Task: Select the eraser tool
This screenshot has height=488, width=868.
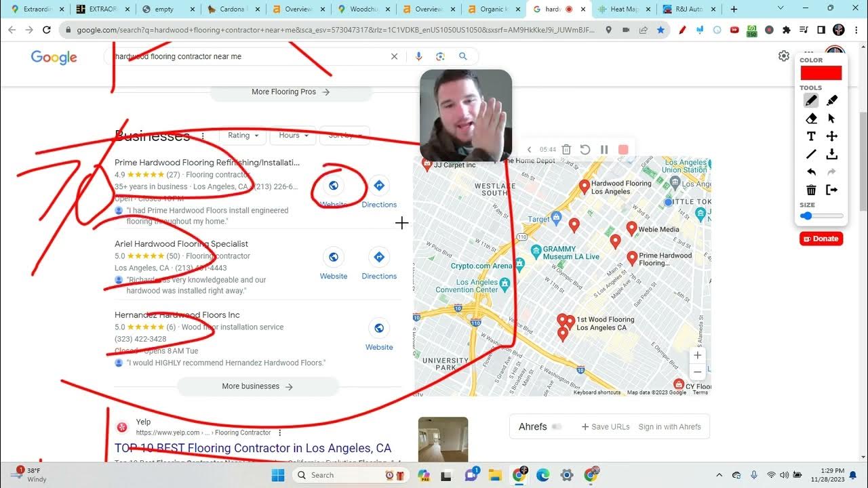Action: (811, 119)
